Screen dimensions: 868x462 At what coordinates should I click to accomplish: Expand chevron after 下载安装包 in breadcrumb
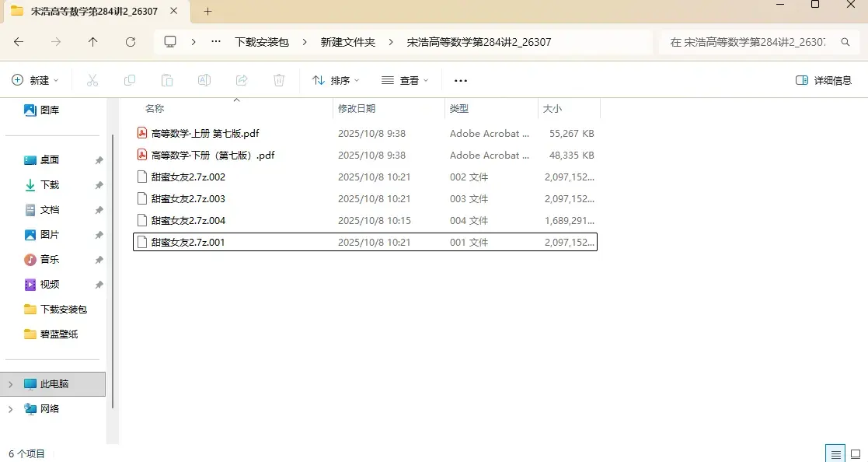305,42
